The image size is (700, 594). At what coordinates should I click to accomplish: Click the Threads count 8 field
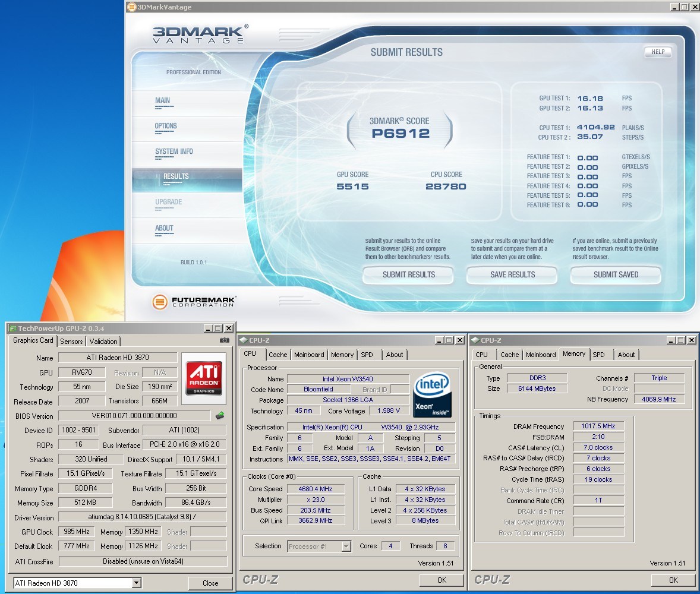(x=445, y=546)
